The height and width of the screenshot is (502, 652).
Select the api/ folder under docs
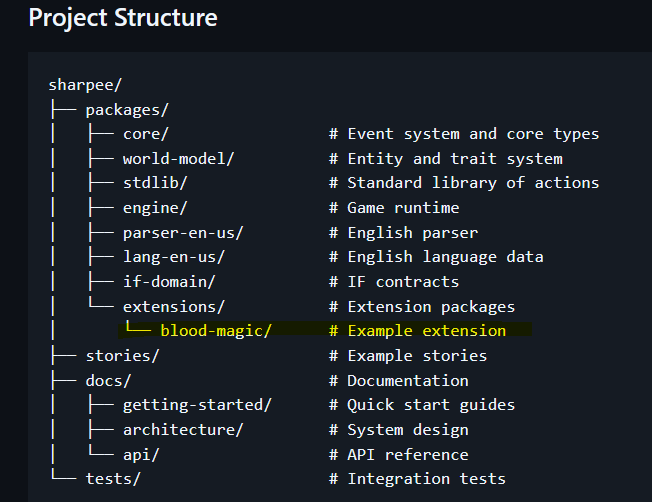pyautogui.click(x=141, y=455)
